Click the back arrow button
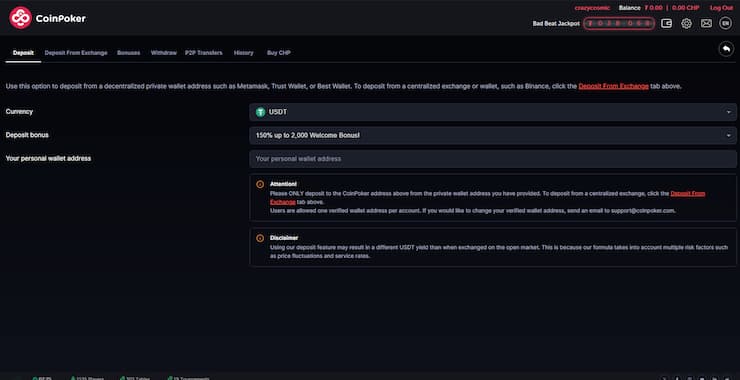 726,49
